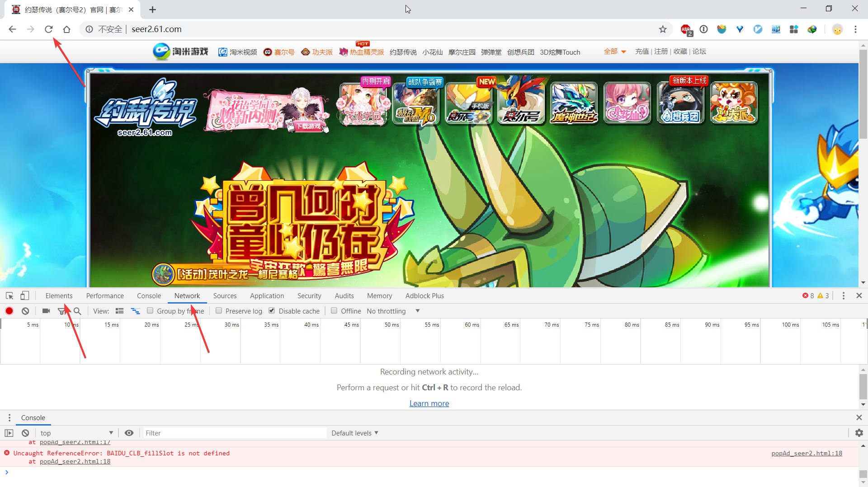868x487 pixels.
Task: Click the 约瑟传说 logo
Action: (146, 107)
